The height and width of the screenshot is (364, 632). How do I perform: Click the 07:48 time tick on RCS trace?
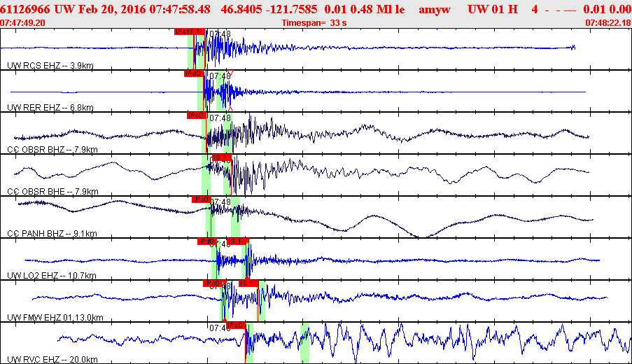click(x=220, y=34)
